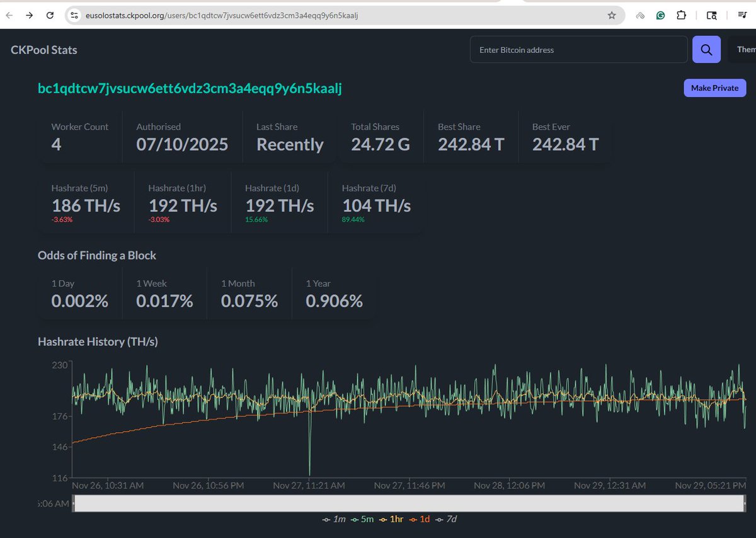Reload the CKPool stats page
756x538 pixels.
point(50,16)
